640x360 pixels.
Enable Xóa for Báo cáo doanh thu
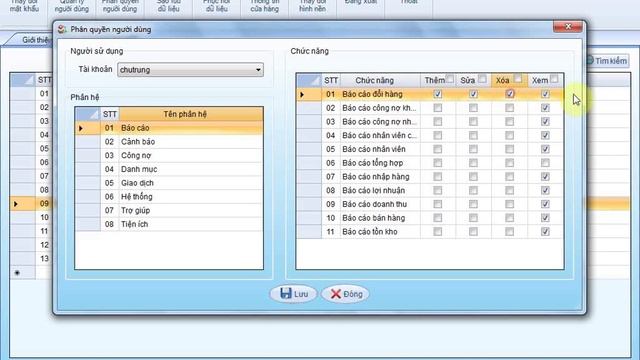coord(509,204)
